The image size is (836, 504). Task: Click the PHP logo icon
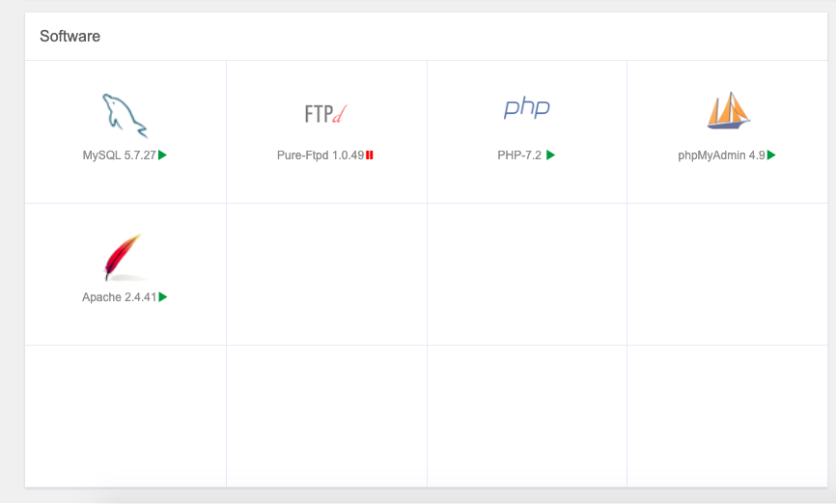tap(526, 107)
